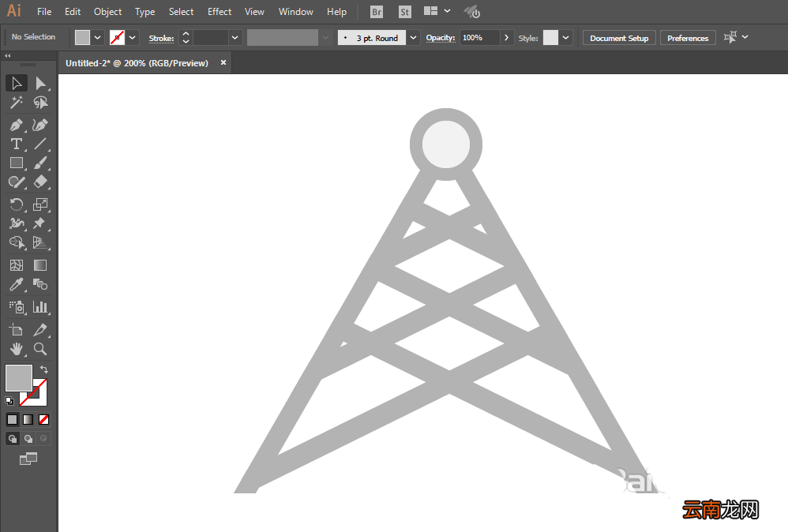Click the Document Setup button
788x532 pixels.
point(619,38)
